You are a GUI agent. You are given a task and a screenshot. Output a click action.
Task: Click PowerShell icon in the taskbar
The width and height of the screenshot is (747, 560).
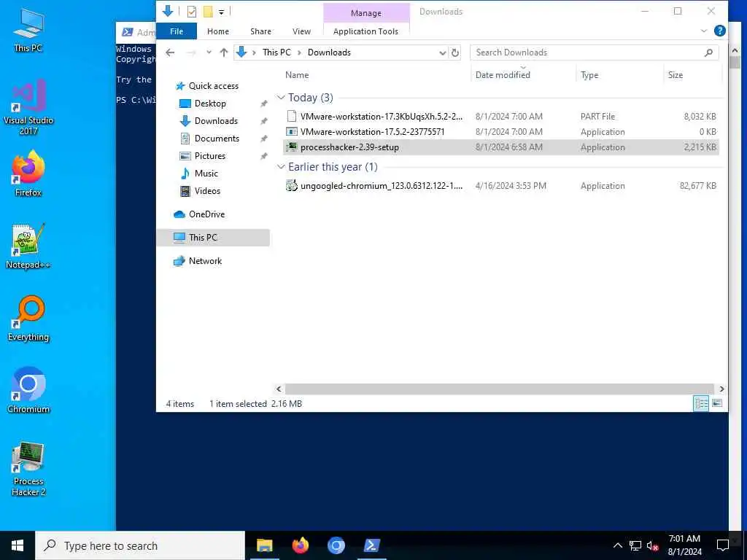tap(371, 545)
